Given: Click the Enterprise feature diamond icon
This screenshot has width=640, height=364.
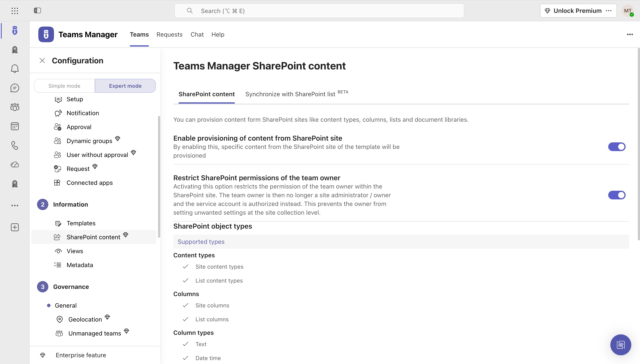Looking at the screenshot, I should click(x=43, y=355).
